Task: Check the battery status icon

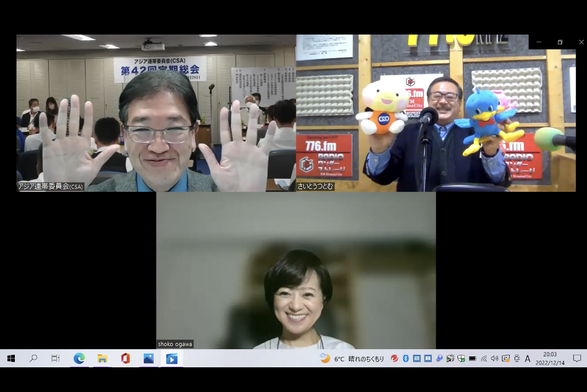Action: (x=472, y=359)
